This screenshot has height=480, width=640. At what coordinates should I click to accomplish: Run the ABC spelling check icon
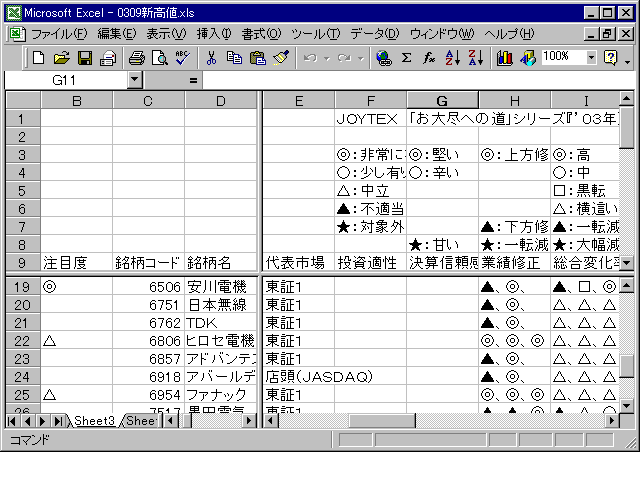click(x=182, y=58)
